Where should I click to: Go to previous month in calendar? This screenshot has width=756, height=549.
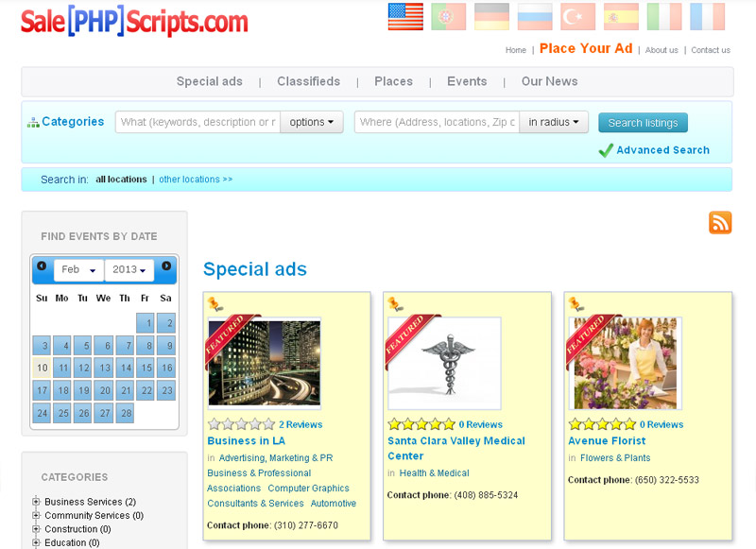pos(42,266)
